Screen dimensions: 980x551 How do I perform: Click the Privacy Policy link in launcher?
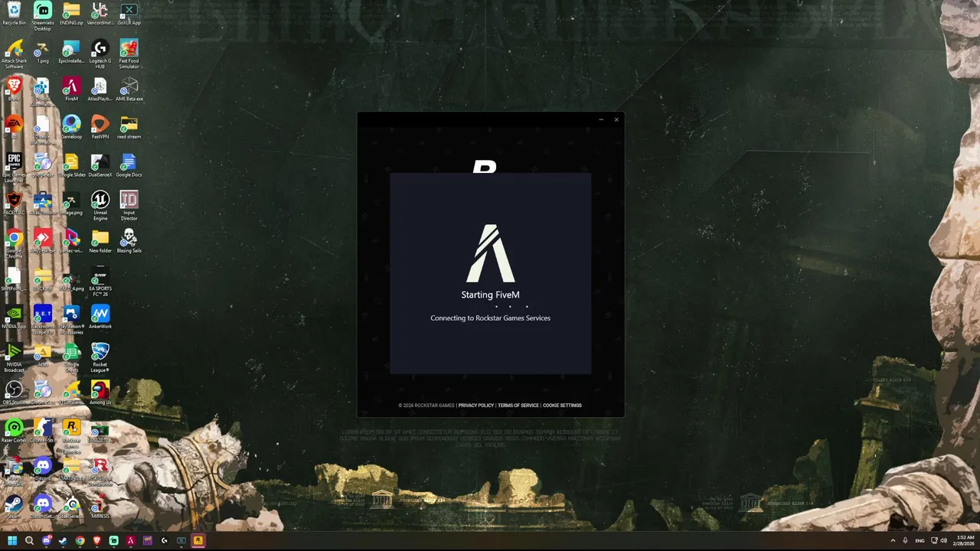coord(475,406)
